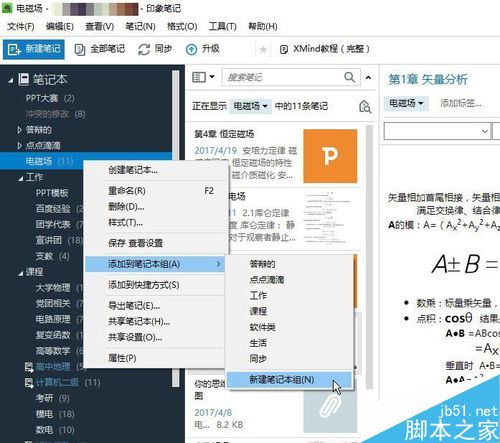500x443 pixels.
Task: Click the Sync icon
Action: tap(144, 50)
